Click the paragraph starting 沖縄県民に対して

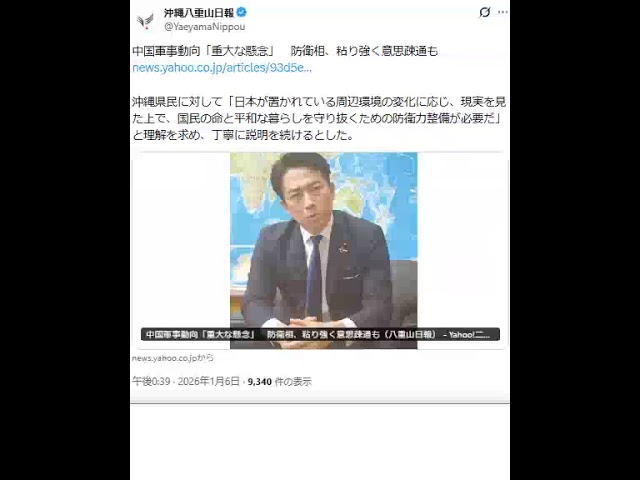tap(319, 118)
